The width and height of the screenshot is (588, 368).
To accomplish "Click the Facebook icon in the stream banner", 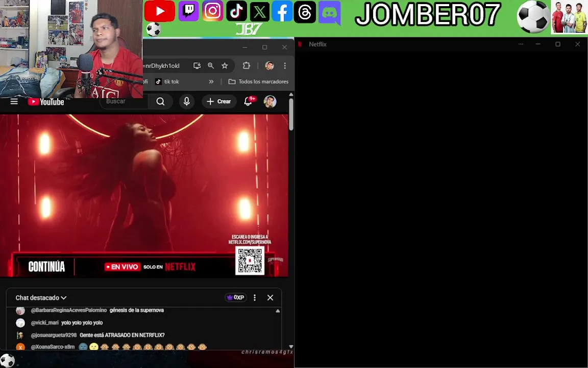I will pyautogui.click(x=282, y=12).
